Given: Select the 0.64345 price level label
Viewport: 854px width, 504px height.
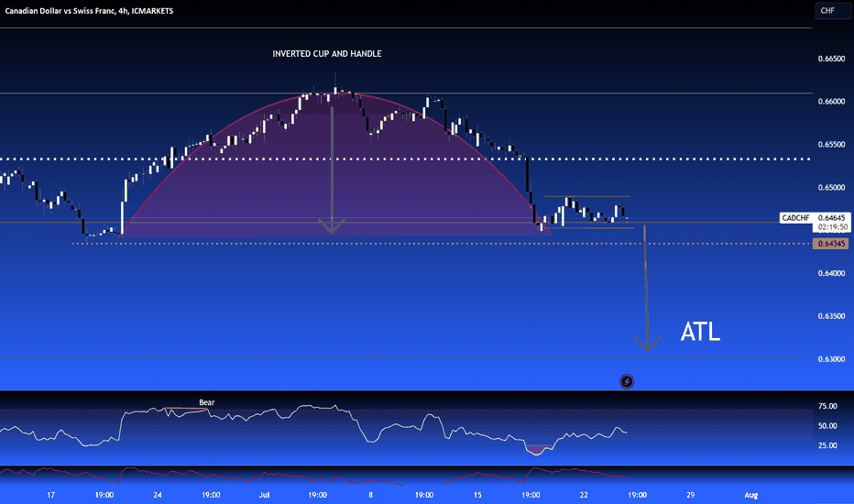Looking at the screenshot, I should pos(830,244).
